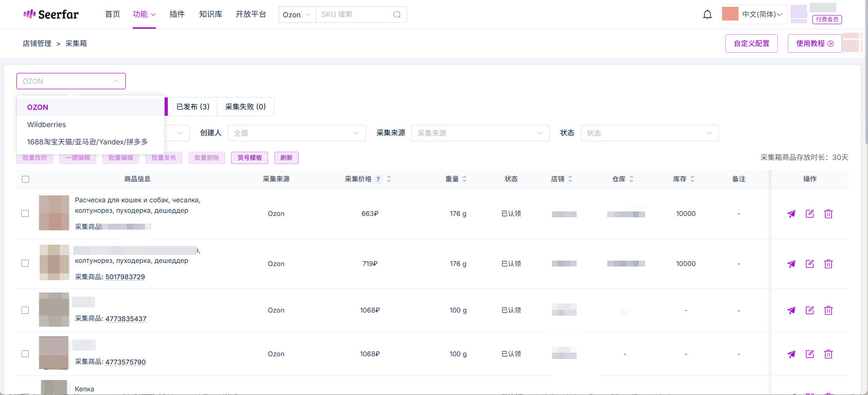Open the 状态 filter dropdown
The image size is (868, 395).
[650, 133]
